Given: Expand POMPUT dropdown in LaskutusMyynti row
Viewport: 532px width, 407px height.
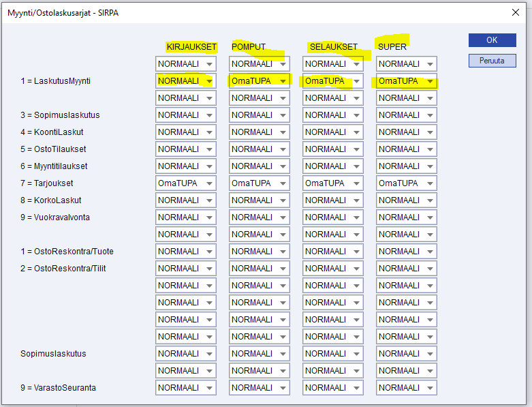Looking at the screenshot, I should tap(282, 81).
